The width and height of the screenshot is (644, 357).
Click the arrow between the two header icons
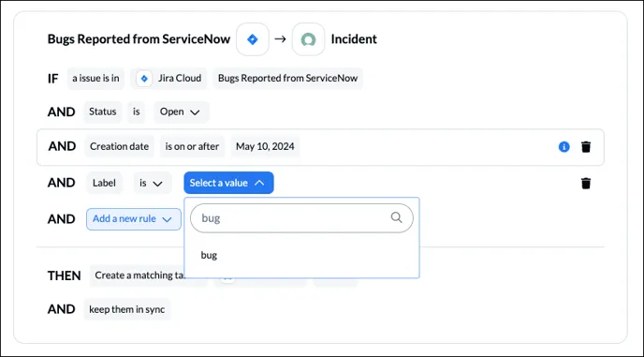(x=280, y=39)
